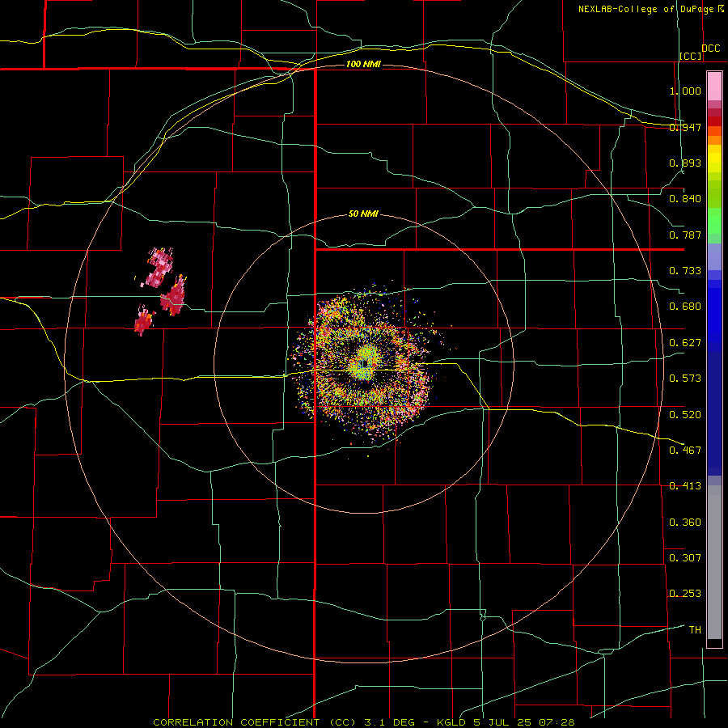Select the 0.947 scale value
Viewport: 728px width, 728px height.
point(685,127)
